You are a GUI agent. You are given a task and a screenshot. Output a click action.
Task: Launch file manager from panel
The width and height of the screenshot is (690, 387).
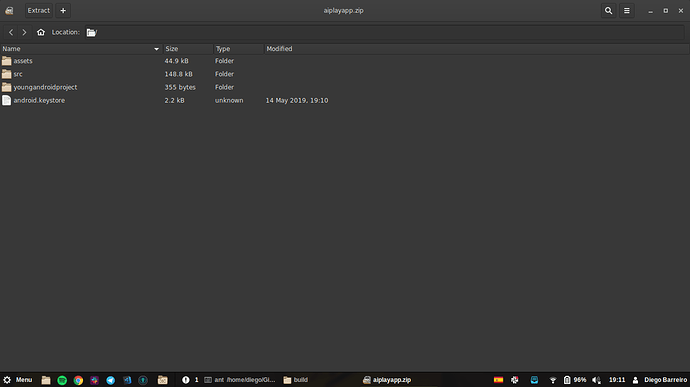coord(46,380)
